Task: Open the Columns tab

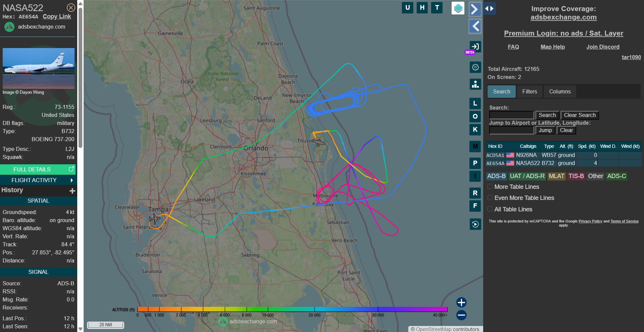Action: (x=560, y=91)
